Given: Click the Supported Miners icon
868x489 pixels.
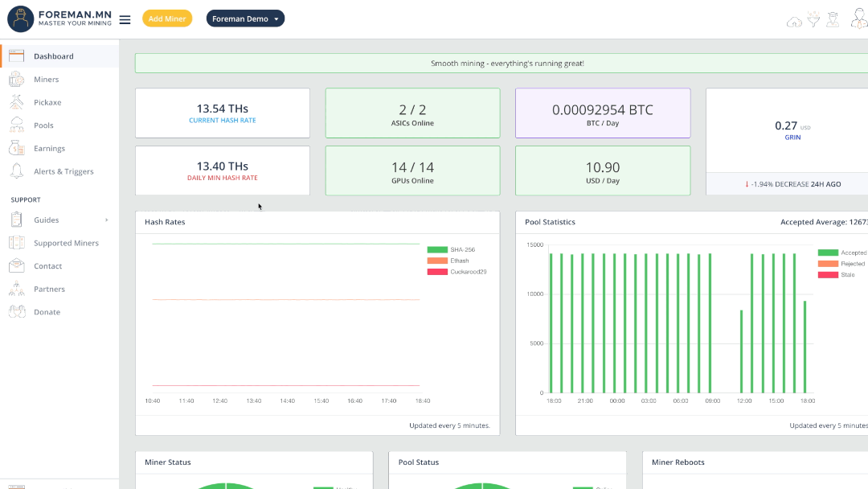Looking at the screenshot, I should 17,243.
